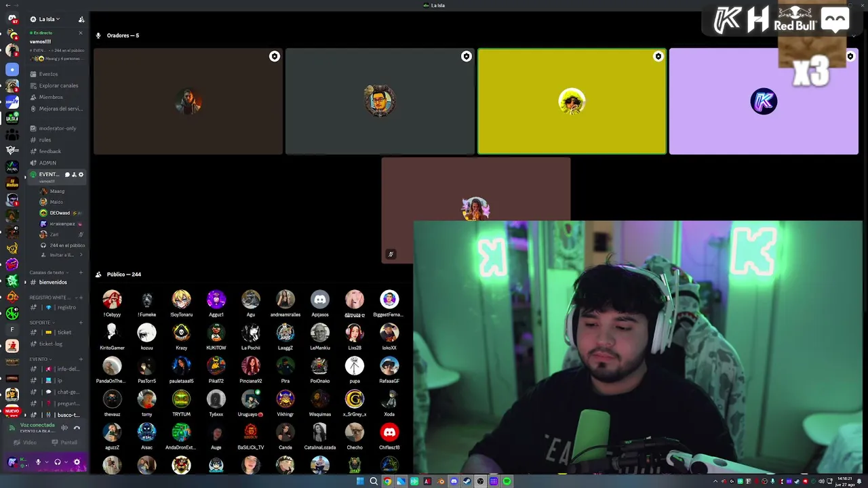The width and height of the screenshot is (868, 488).
Task: Open chat icon on the EVENT stage channel
Action: coord(67,175)
